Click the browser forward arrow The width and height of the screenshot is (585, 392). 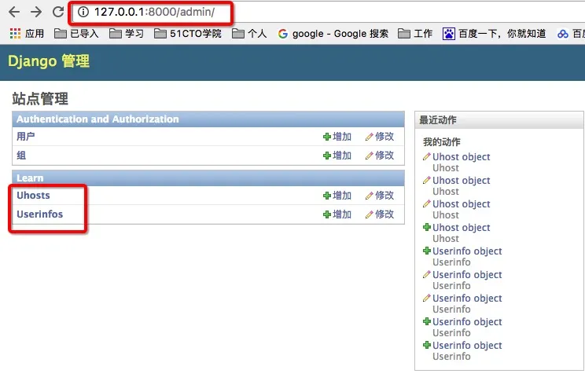pos(36,12)
